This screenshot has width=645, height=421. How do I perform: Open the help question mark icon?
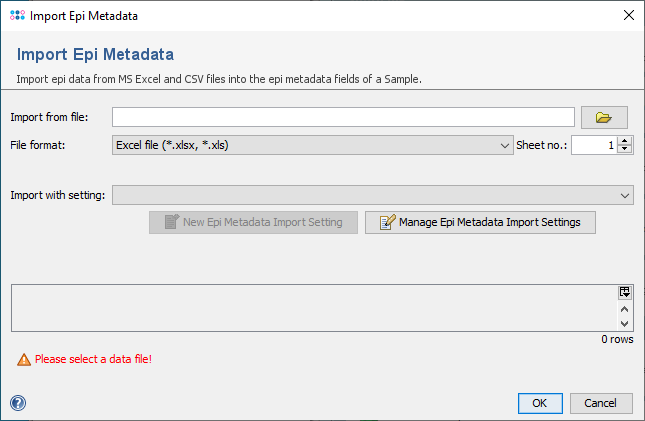pyautogui.click(x=18, y=403)
